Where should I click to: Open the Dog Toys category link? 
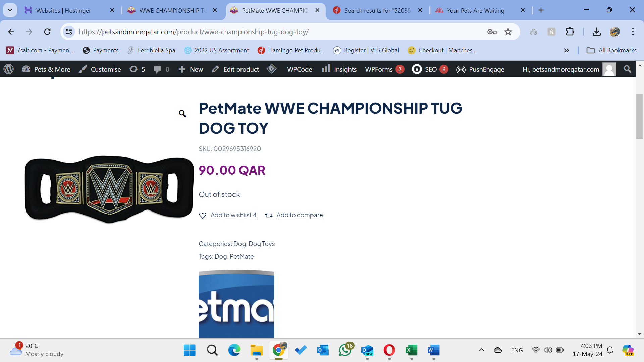tap(262, 244)
